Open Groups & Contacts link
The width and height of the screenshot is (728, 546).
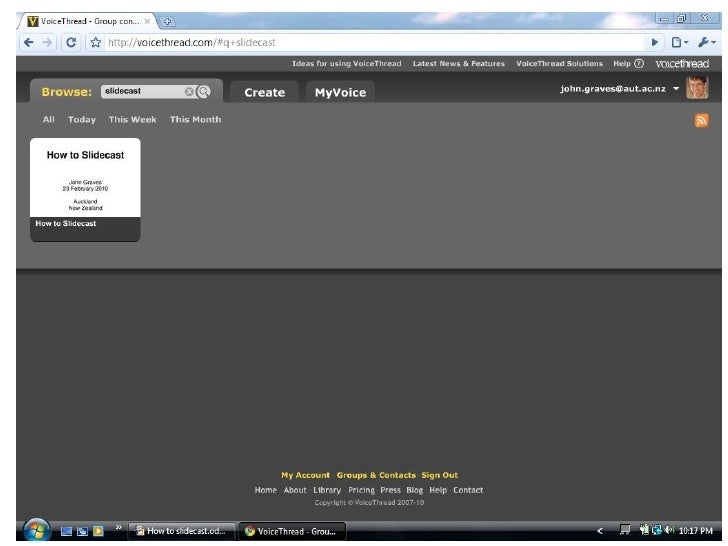pos(376,475)
